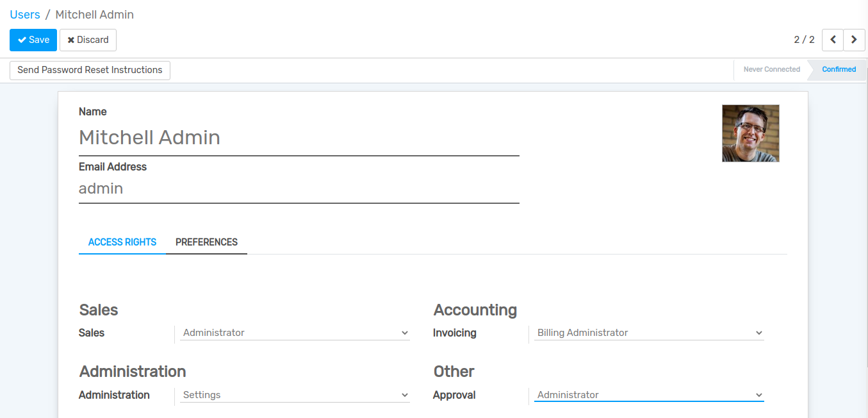Navigate to Users breadcrumb link
The image size is (868, 418).
(x=25, y=15)
